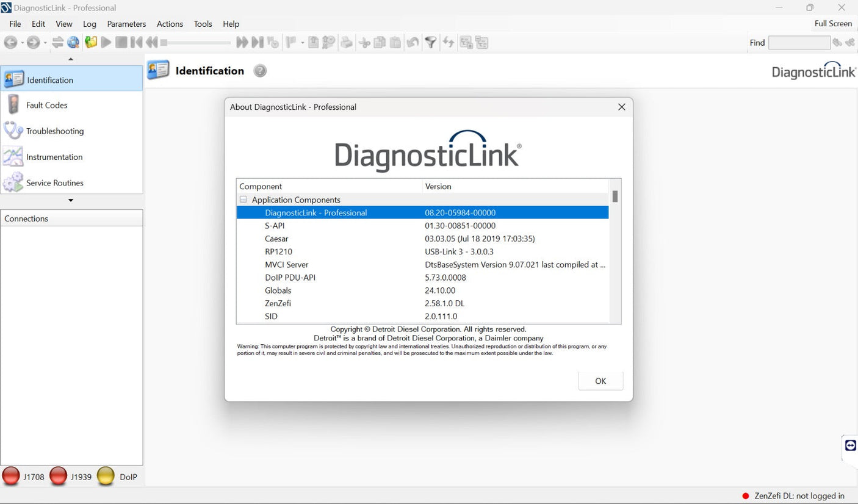This screenshot has height=504, width=858.
Task: Open the flag marker dropdown on the toolbar
Action: pos(301,43)
